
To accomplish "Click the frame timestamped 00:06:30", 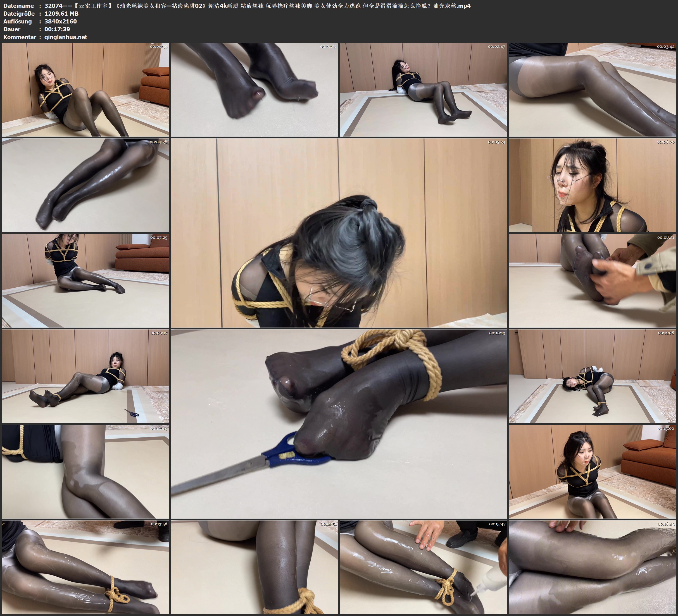I will point(593,185).
